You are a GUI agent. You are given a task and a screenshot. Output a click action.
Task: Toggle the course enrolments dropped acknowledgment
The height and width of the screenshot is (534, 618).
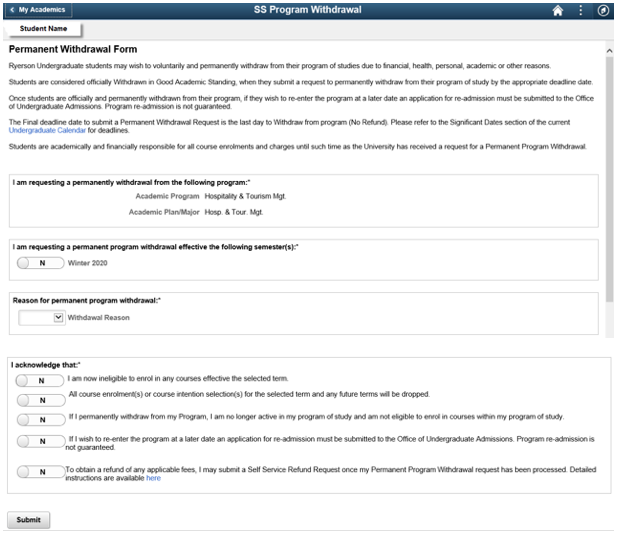[x=40, y=398]
